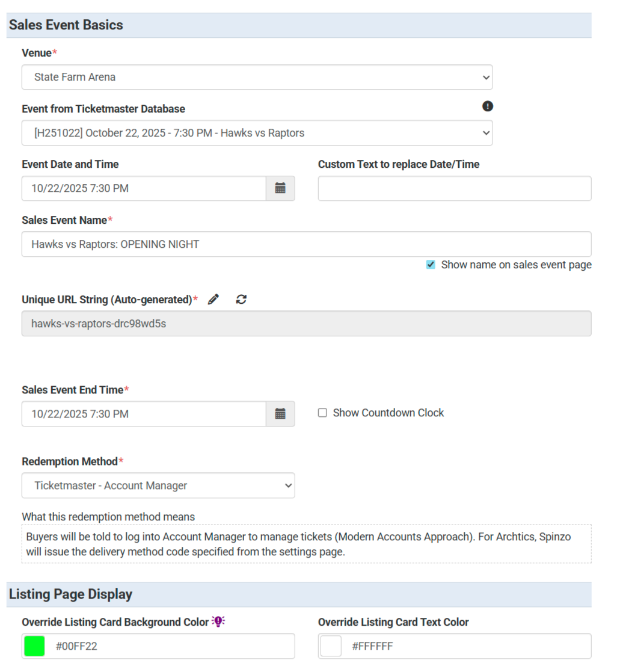Uncheck Show name on sales event page
617x672 pixels.
431,265
